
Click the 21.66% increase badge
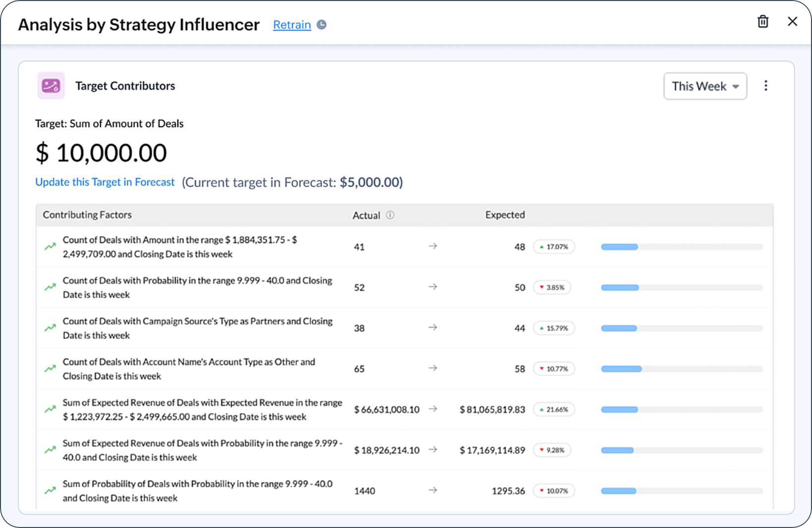tap(554, 410)
